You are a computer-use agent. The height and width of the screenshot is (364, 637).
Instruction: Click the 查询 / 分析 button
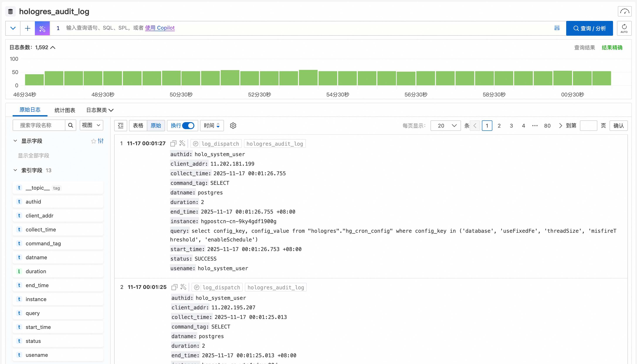click(x=589, y=28)
